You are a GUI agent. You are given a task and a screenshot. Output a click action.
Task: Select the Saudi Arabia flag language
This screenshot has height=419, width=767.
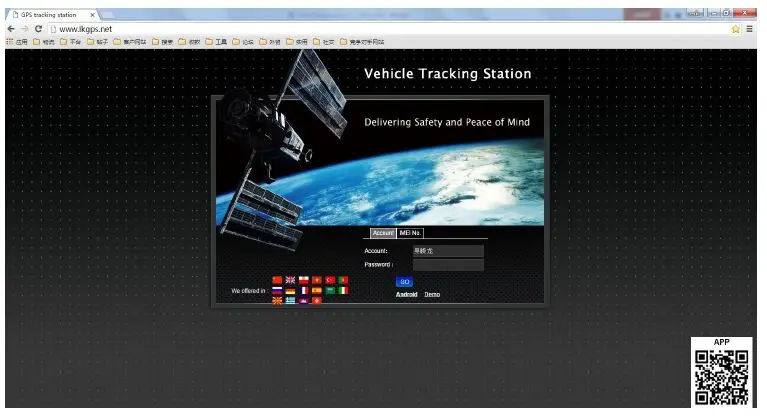330,290
